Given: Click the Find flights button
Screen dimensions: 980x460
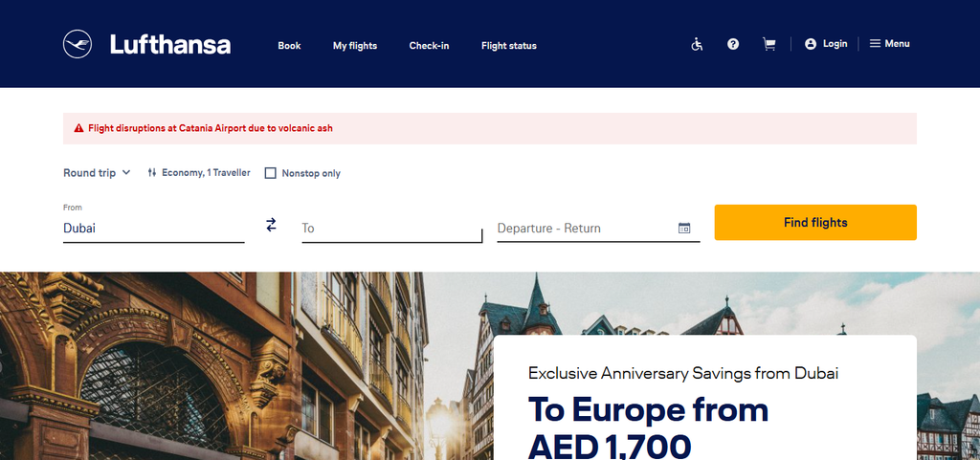Looking at the screenshot, I should [x=815, y=222].
